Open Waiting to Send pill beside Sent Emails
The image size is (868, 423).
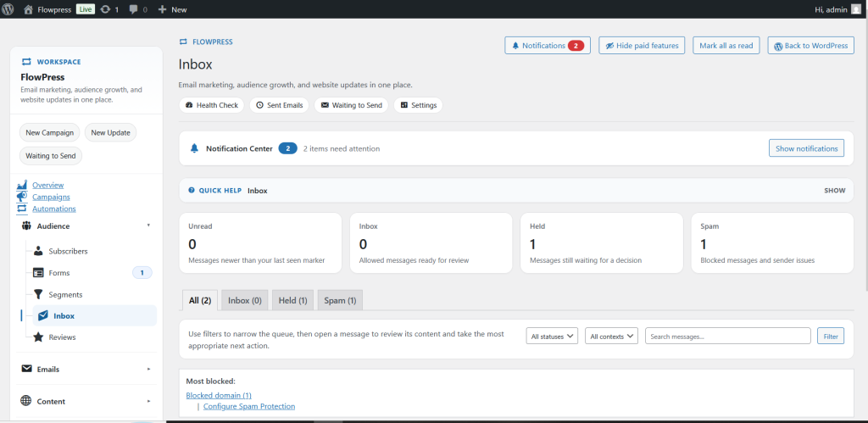point(351,105)
